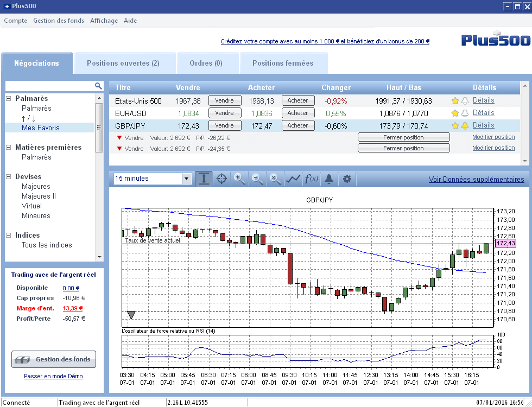The image size is (532, 407).
Task: Click Passer en mode Démo link
Action: click(x=53, y=376)
